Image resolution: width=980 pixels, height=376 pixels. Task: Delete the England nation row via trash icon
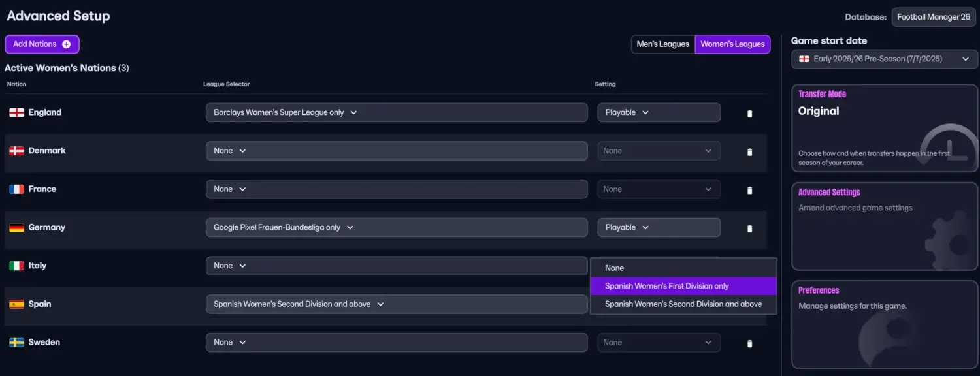click(749, 114)
